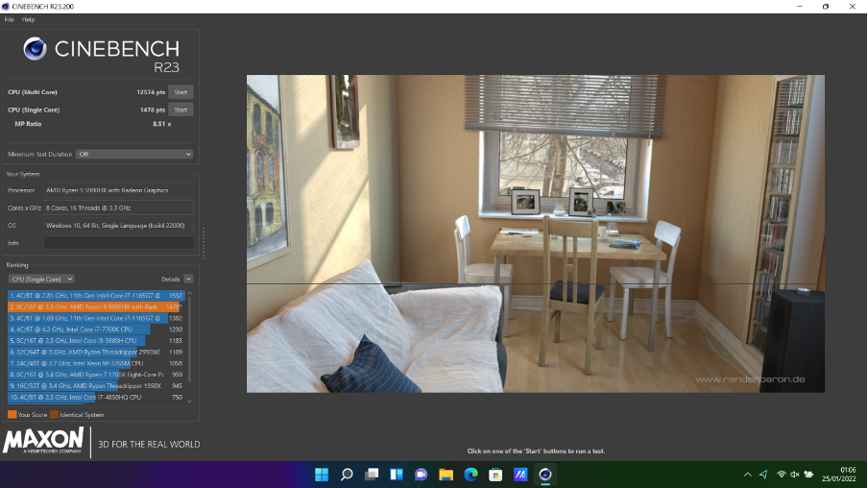Click the muted volume tray icon
868x488 pixels.
click(x=795, y=475)
